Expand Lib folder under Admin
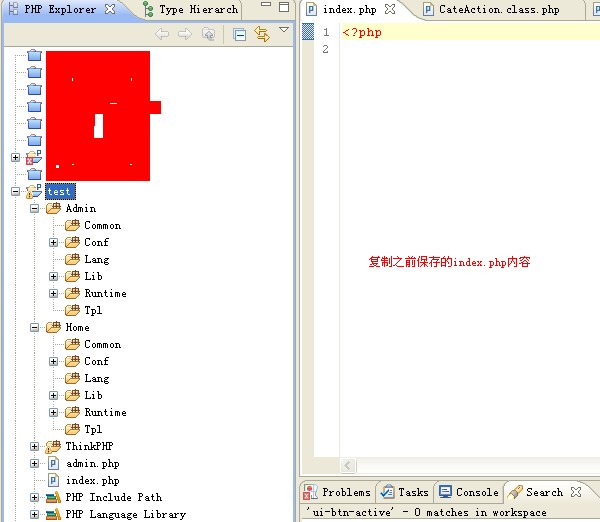The height and width of the screenshot is (522, 600). (x=54, y=276)
